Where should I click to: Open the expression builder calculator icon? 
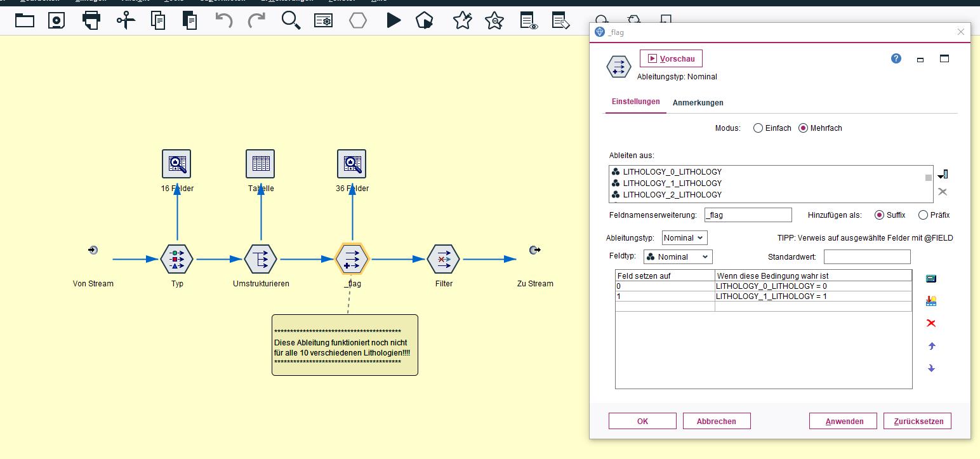[931, 279]
